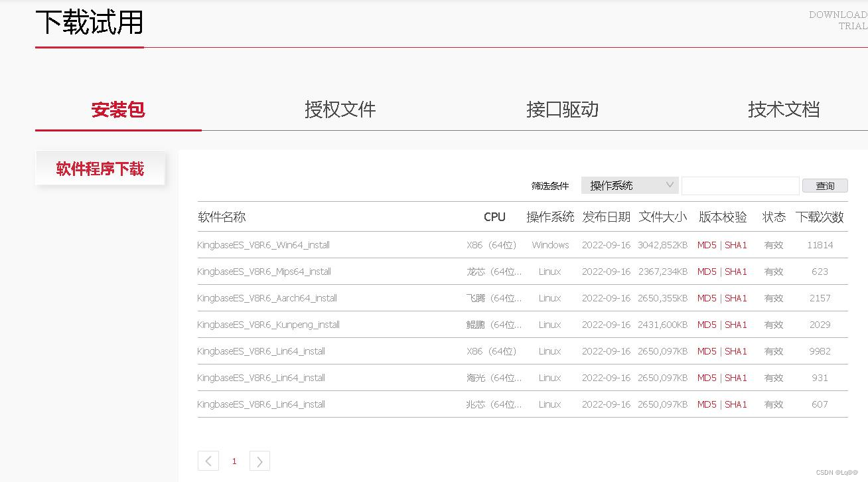Open MD5 checksum for Win64 row
The height and width of the screenshot is (482, 868).
(x=707, y=245)
